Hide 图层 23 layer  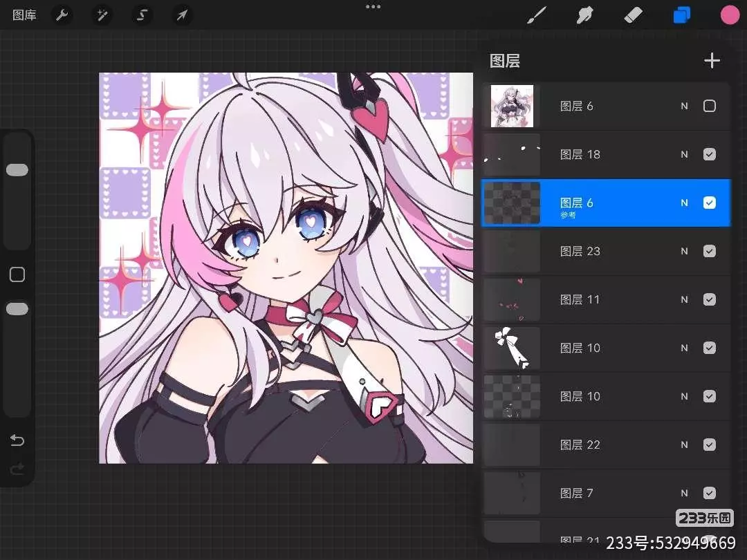(710, 251)
